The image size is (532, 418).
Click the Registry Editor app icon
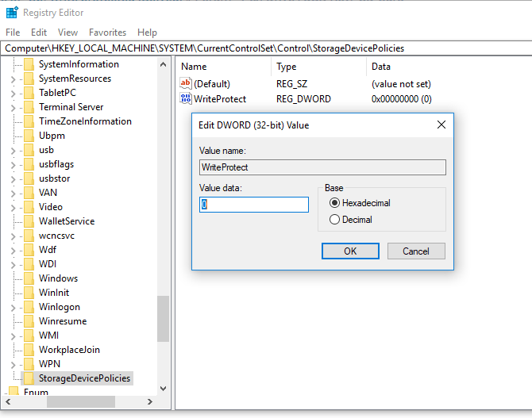point(12,12)
